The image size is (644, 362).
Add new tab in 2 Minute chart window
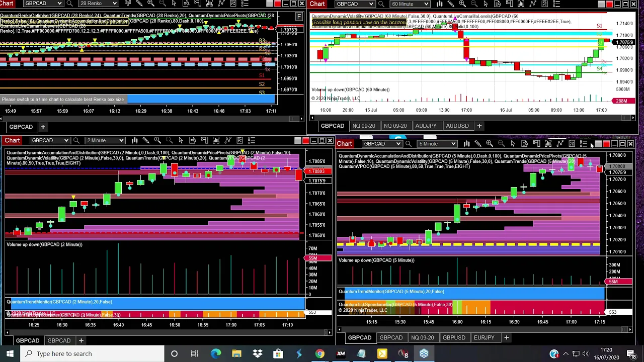coord(80,340)
